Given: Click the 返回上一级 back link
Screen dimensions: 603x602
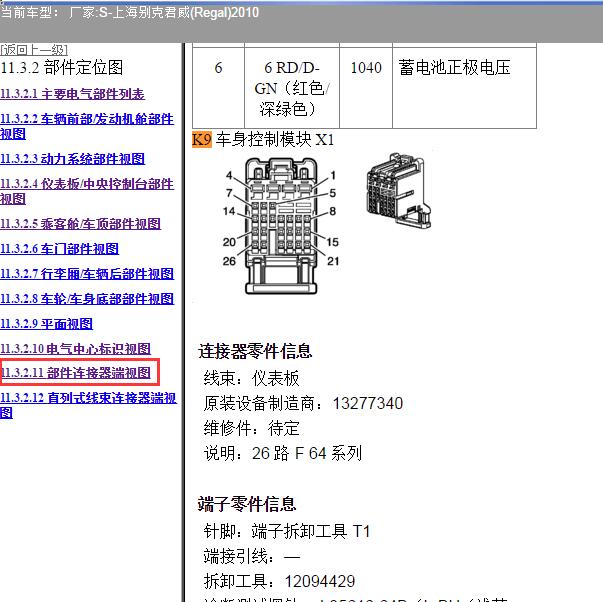Looking at the screenshot, I should (34, 50).
